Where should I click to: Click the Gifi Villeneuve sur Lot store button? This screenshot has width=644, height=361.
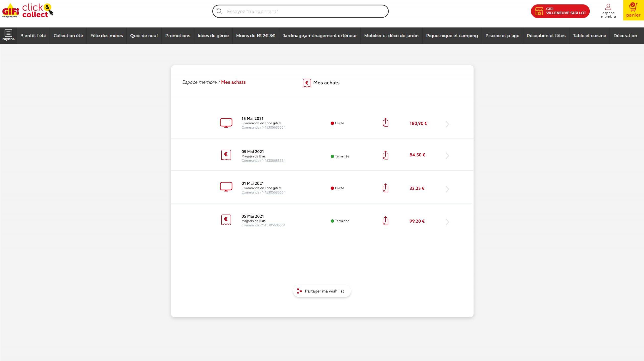click(x=560, y=11)
